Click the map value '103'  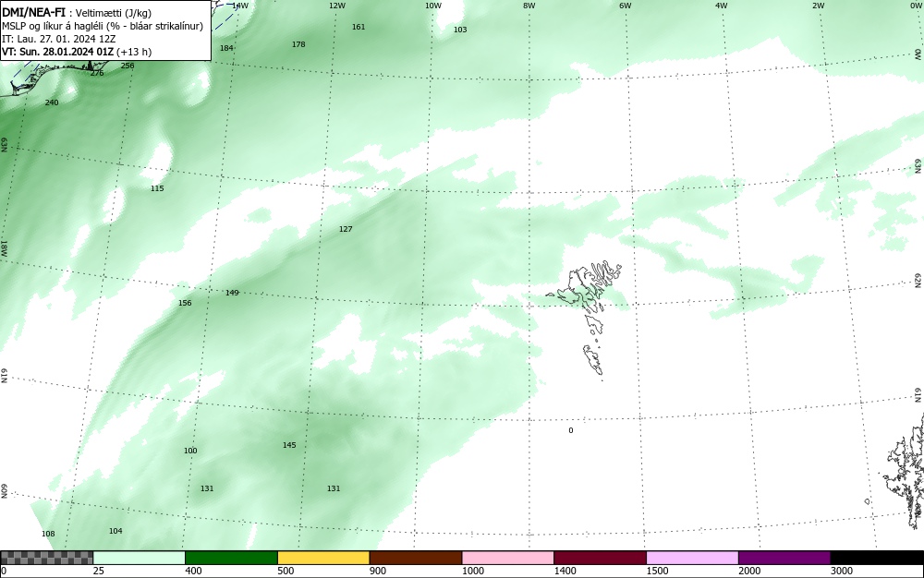click(x=460, y=30)
